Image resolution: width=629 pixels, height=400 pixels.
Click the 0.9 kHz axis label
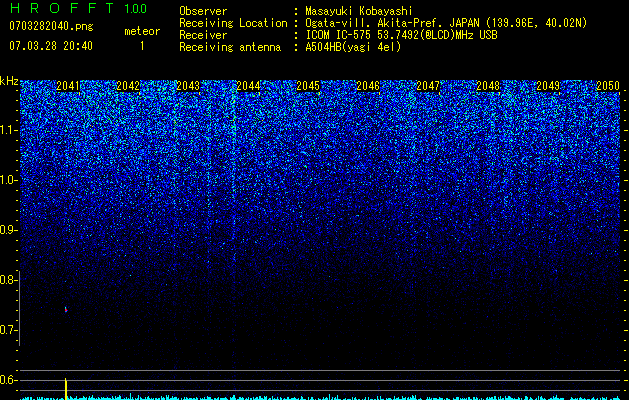point(7,230)
